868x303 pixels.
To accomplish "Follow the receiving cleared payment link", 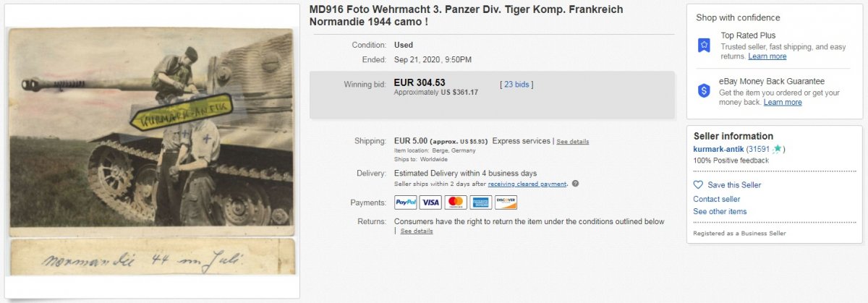I will tap(527, 184).
